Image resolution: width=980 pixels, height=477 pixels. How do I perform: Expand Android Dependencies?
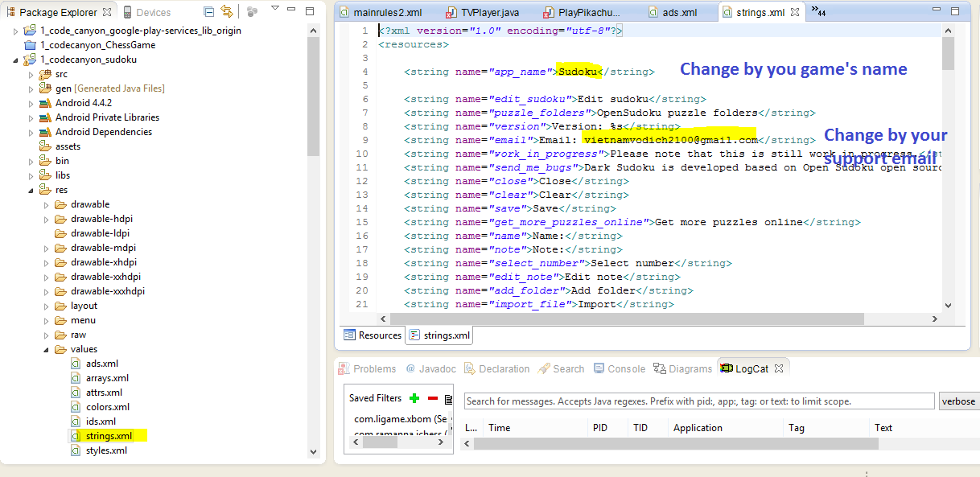pos(31,132)
